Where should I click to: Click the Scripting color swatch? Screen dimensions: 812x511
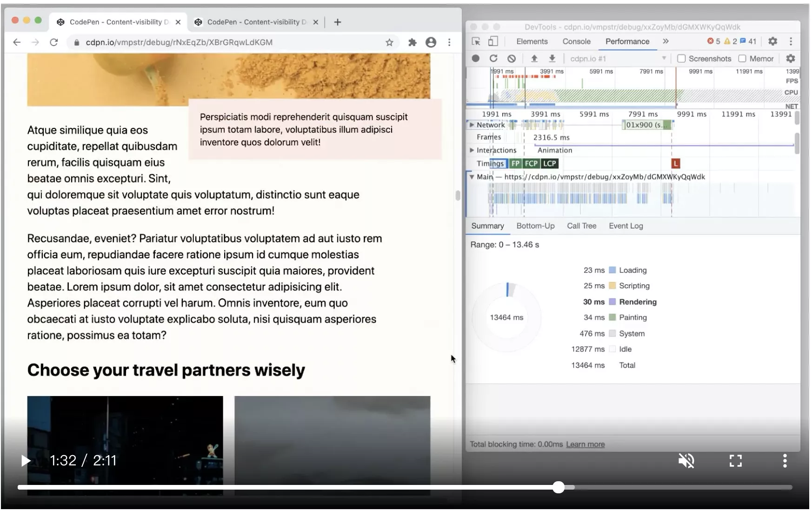[612, 286]
